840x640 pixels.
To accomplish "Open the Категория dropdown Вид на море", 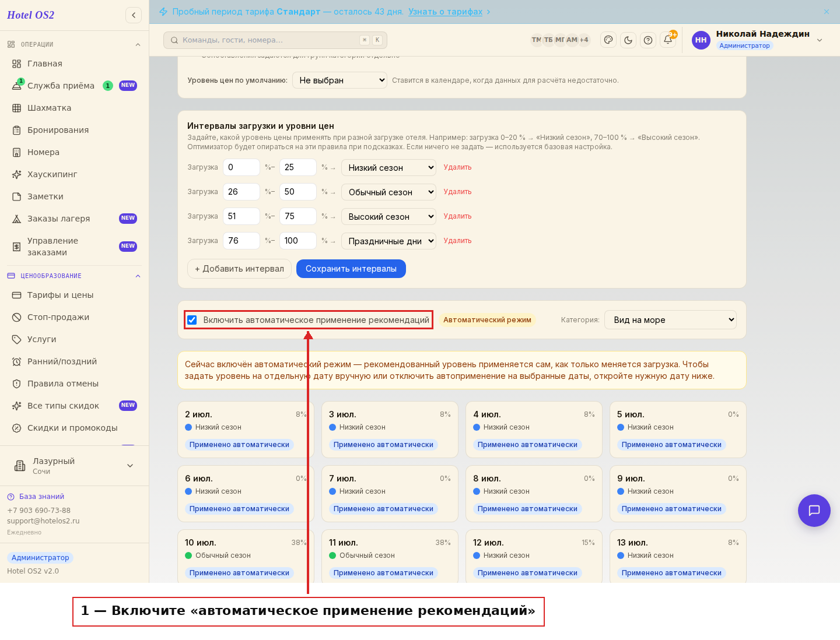I will click(x=670, y=320).
